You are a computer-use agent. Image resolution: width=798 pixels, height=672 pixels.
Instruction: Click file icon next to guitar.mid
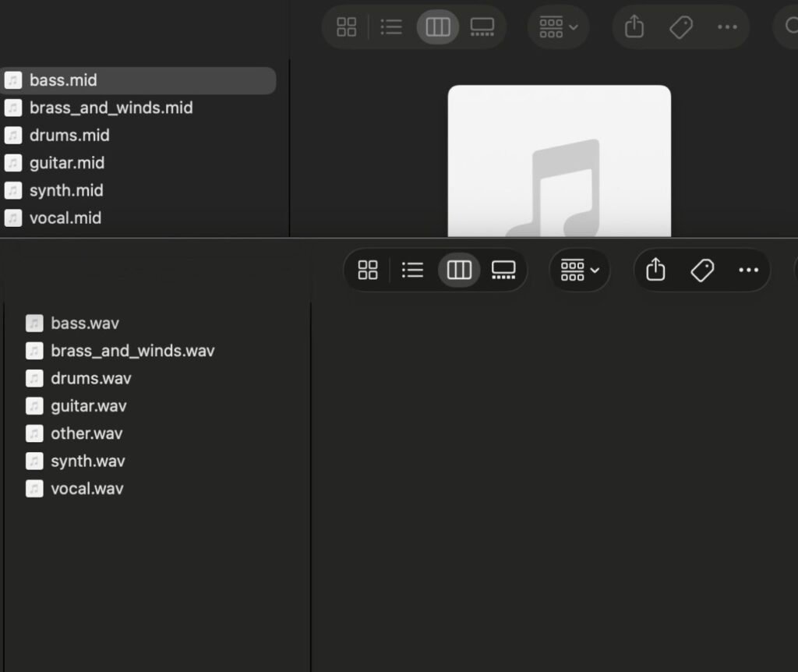[x=13, y=163]
